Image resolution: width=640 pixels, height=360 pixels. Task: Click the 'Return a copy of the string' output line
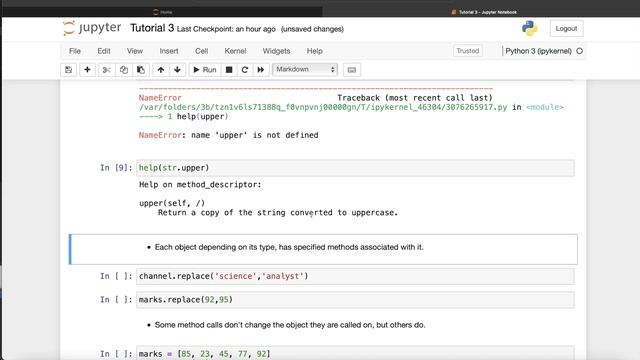pos(278,213)
